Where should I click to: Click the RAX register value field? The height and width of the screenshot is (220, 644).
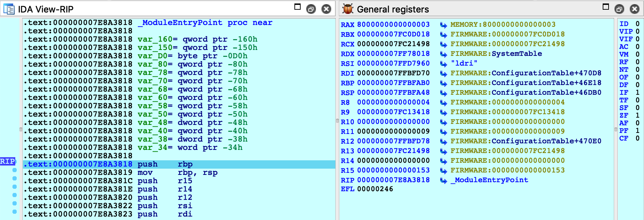[393, 25]
